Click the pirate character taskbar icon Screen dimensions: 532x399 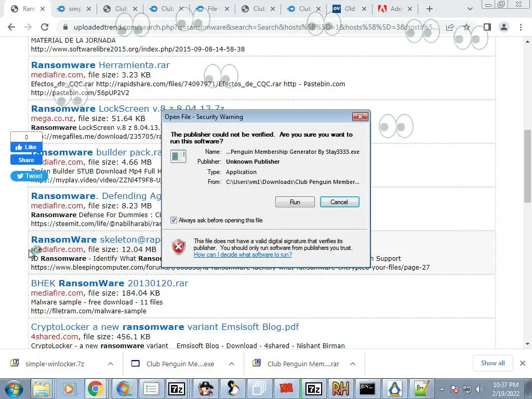tap(205, 389)
